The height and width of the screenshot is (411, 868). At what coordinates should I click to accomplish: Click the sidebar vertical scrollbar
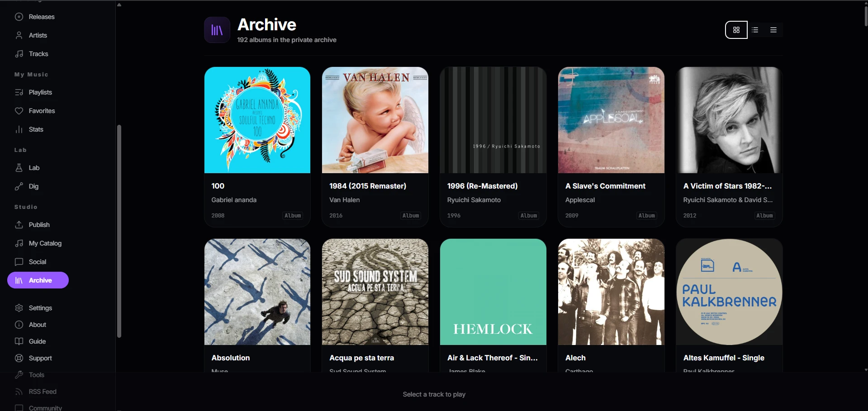[119, 231]
